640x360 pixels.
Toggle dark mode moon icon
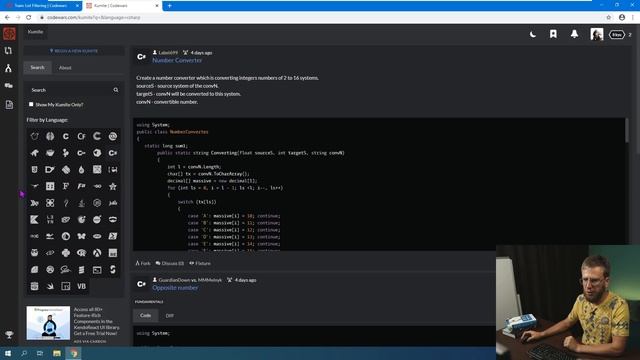(533, 34)
